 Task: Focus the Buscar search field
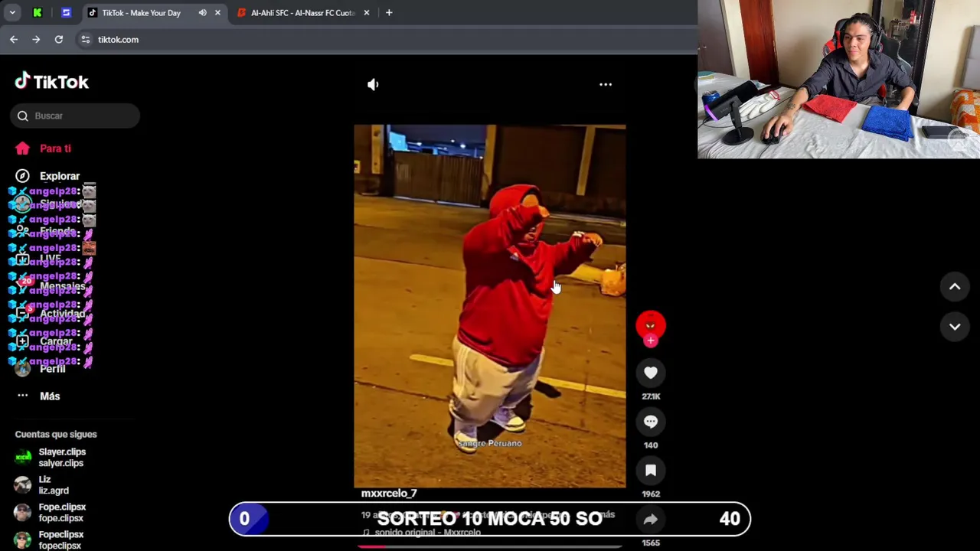(75, 116)
